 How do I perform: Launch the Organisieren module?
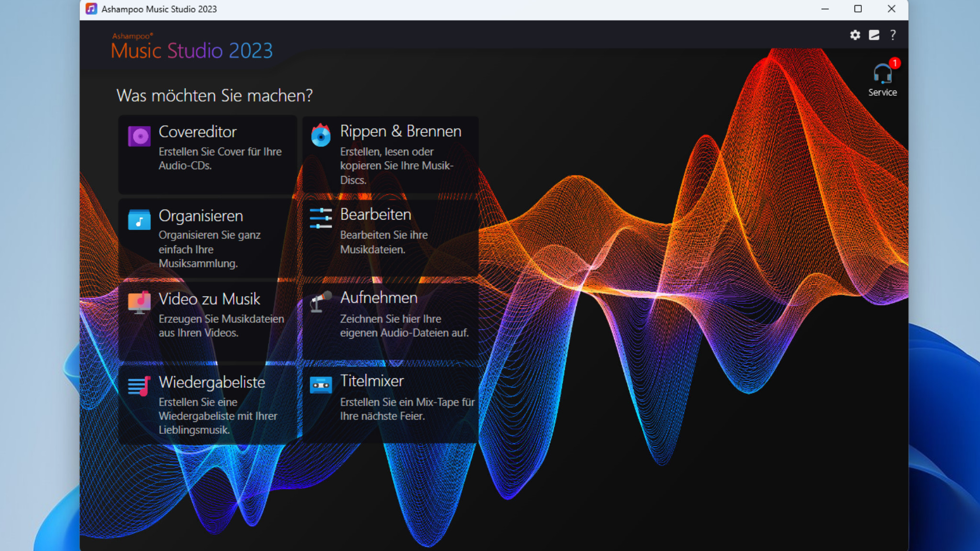[201, 216]
